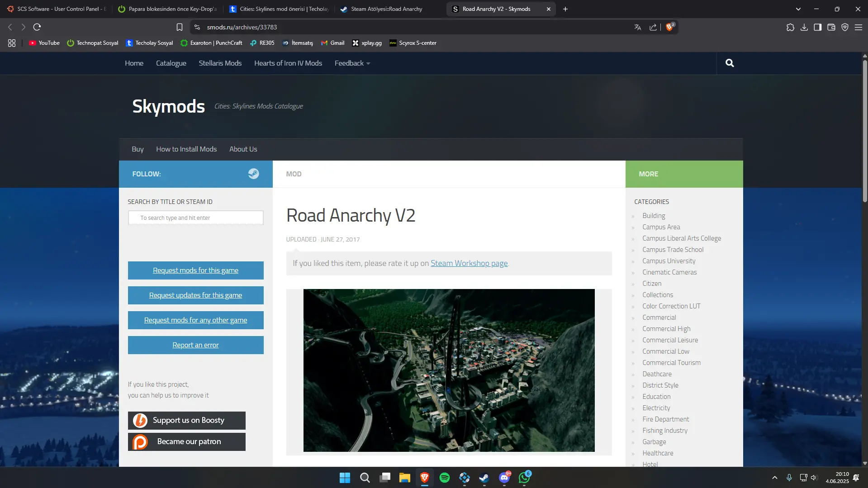The image size is (868, 488).
Task: Open Spotify from the taskbar
Action: click(445, 478)
